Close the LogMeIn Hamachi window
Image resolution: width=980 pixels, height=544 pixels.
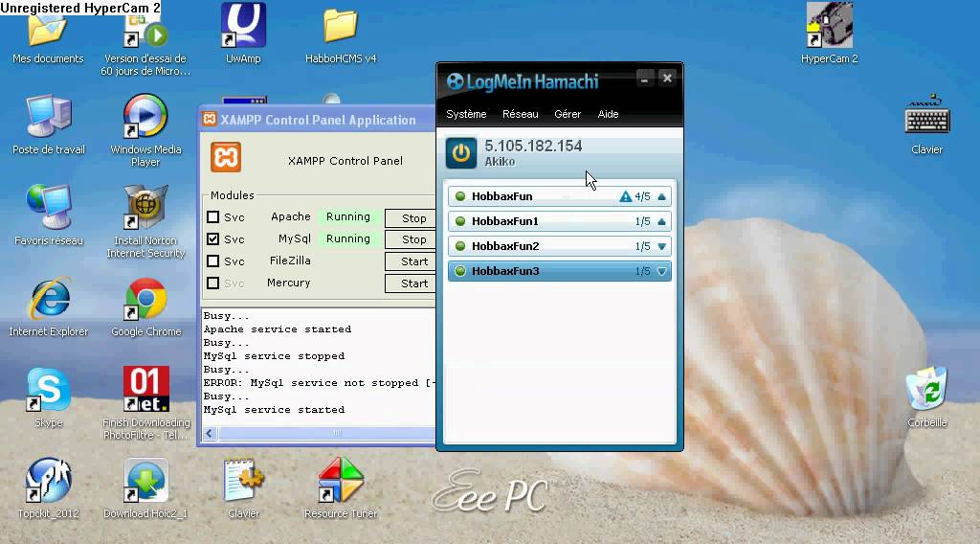click(x=667, y=79)
